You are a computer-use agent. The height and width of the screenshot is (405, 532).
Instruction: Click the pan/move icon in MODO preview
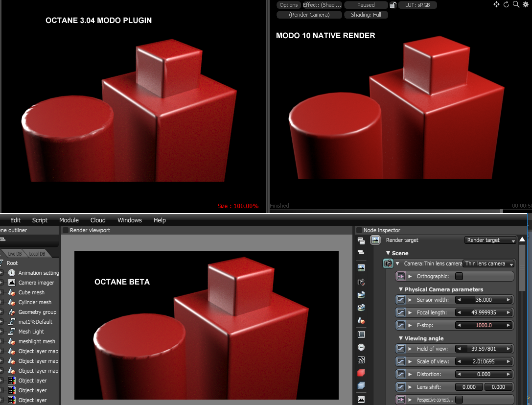click(496, 4)
